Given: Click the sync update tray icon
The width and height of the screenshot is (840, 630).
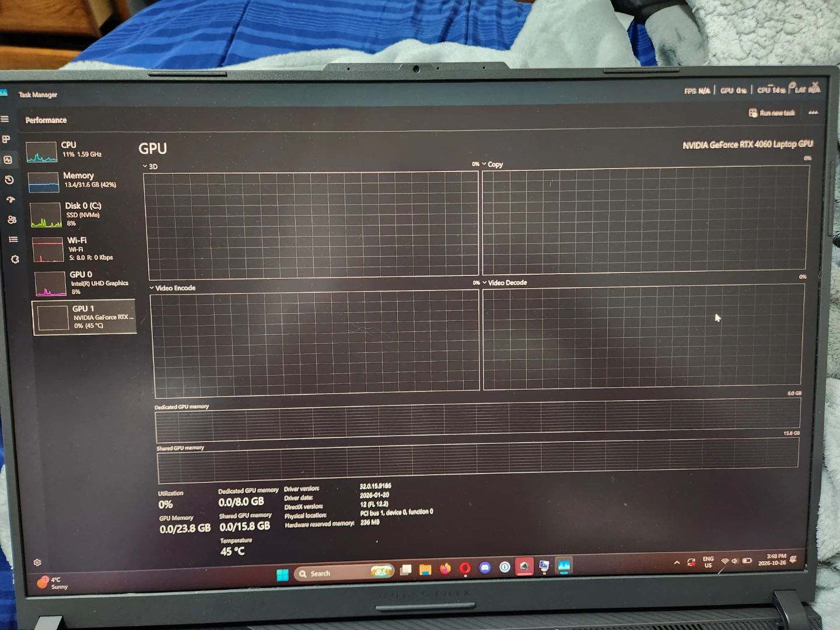Looking at the screenshot, I should [691, 562].
